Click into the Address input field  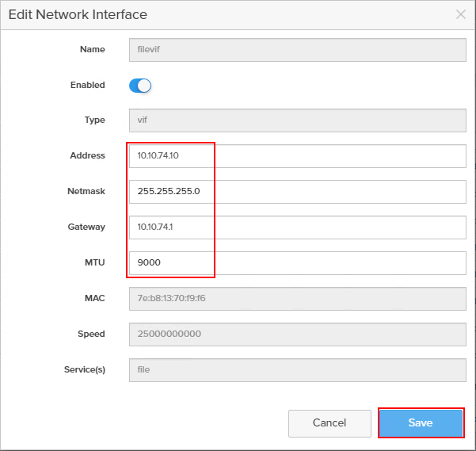click(x=297, y=156)
